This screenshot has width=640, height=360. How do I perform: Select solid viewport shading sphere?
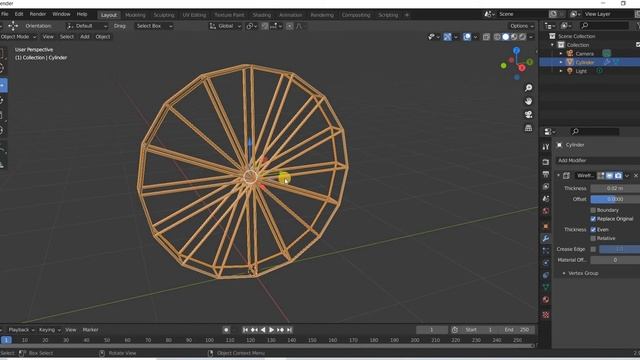click(505, 37)
